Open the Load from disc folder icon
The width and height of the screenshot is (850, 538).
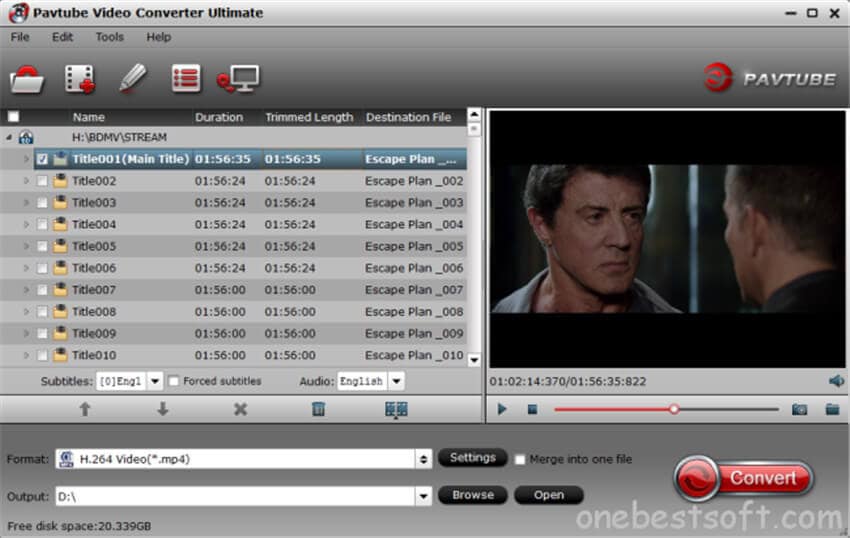pos(27,80)
